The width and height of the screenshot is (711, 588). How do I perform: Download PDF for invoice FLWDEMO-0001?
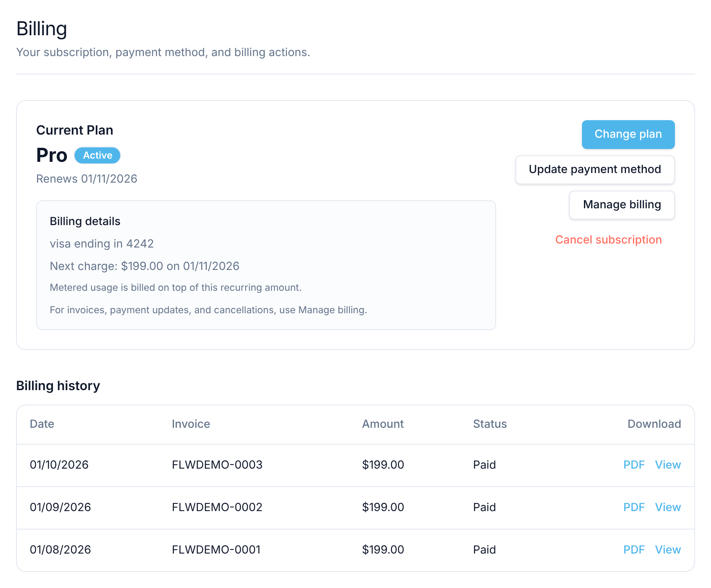(x=634, y=550)
